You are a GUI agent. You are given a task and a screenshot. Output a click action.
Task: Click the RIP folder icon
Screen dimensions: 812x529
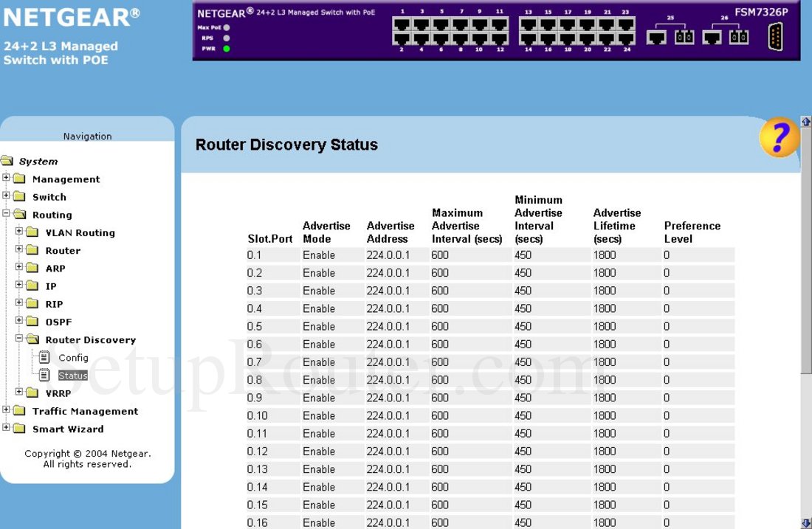(32, 303)
